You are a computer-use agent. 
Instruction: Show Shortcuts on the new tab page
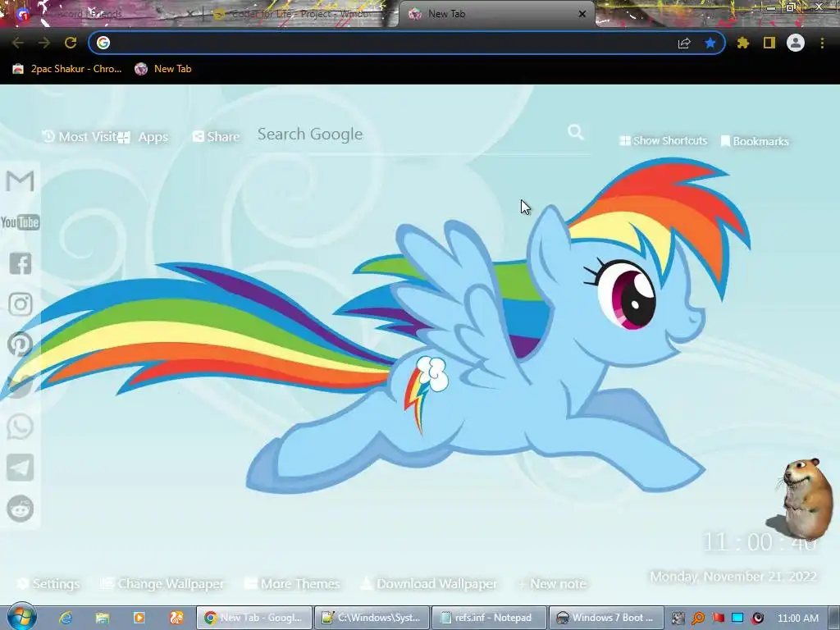(x=663, y=140)
